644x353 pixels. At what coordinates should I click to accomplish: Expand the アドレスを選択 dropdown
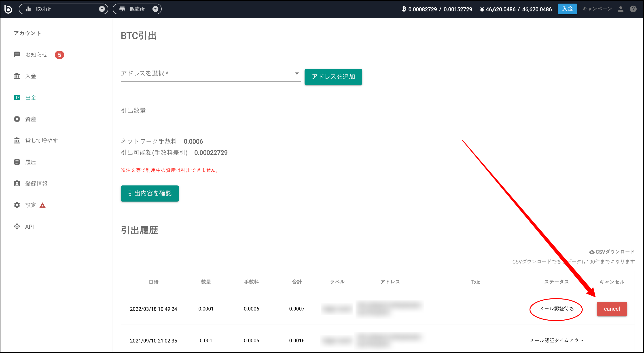297,73
